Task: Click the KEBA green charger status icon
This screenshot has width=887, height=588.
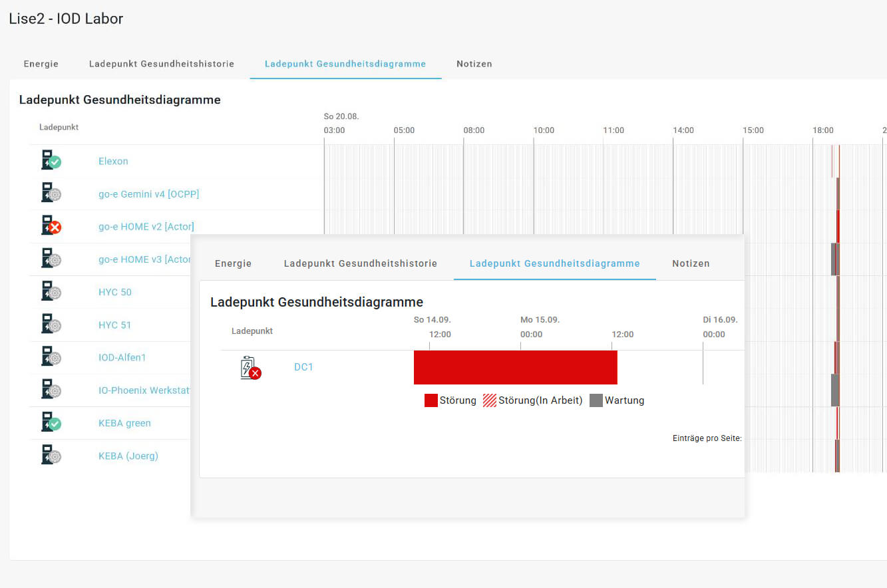Action: [51, 423]
